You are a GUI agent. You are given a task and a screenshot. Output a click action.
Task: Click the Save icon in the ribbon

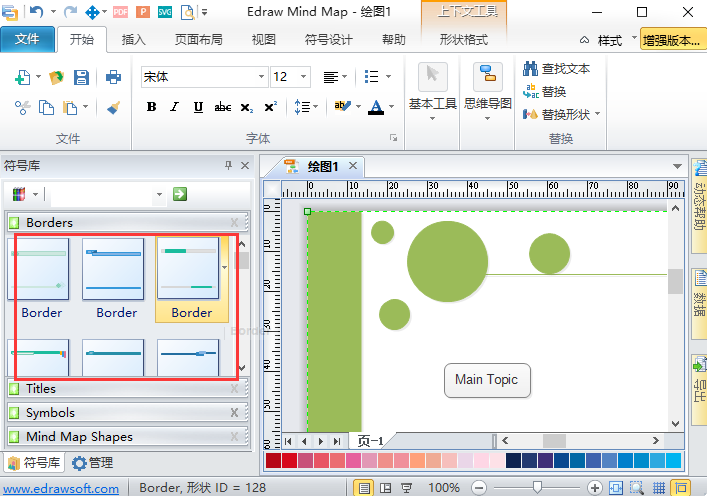82,77
